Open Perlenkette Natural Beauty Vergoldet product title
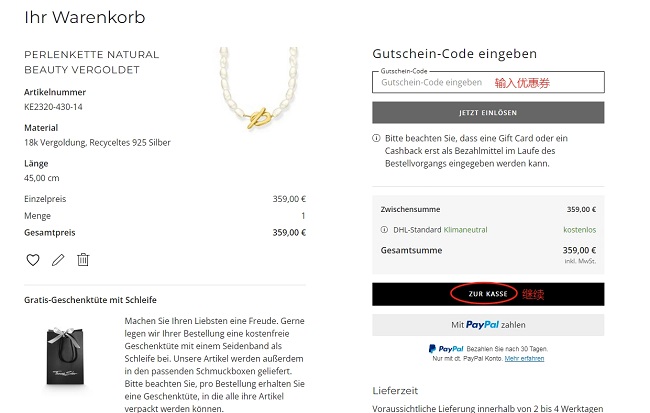Viewport: 650px width, 413px height. click(92, 62)
